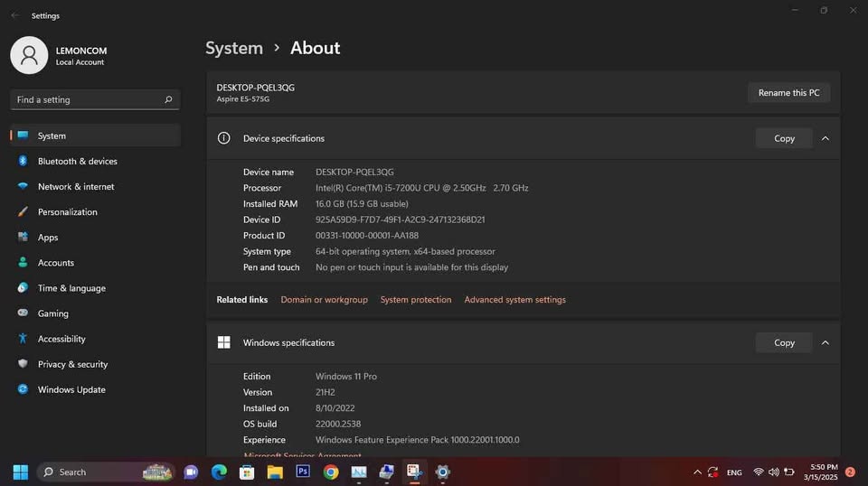Copy the Device specifications
This screenshot has height=486, width=868.
tap(784, 138)
